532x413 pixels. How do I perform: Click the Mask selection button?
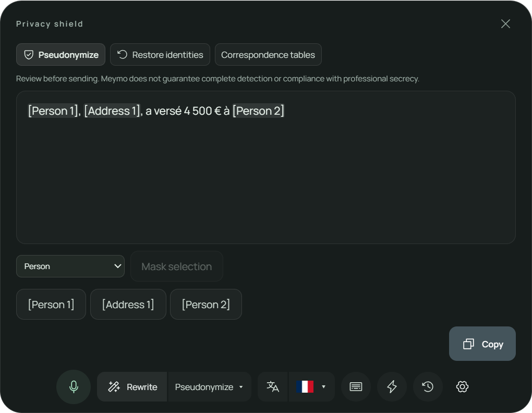pyautogui.click(x=176, y=266)
